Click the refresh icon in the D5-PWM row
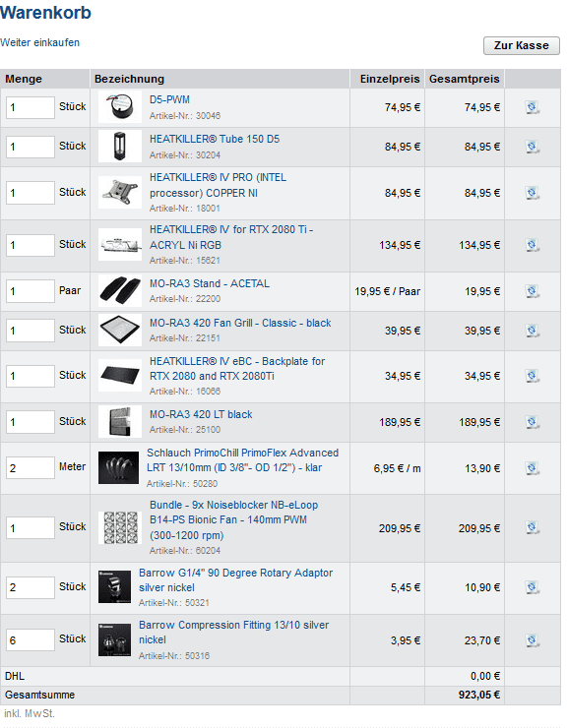The image size is (567, 728). pos(533,107)
